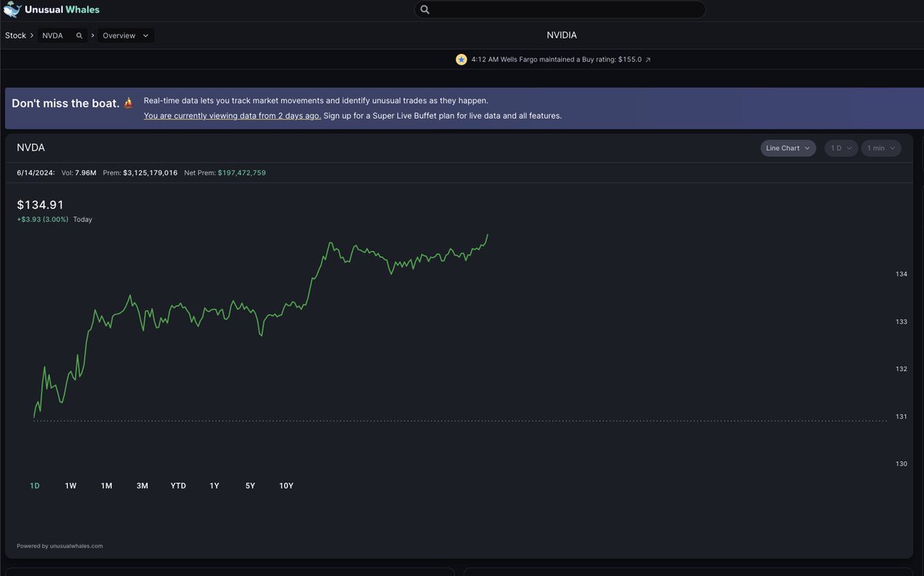Screen dimensions: 924x576
Task: Select the 3M timeframe tab
Action: [x=142, y=486]
